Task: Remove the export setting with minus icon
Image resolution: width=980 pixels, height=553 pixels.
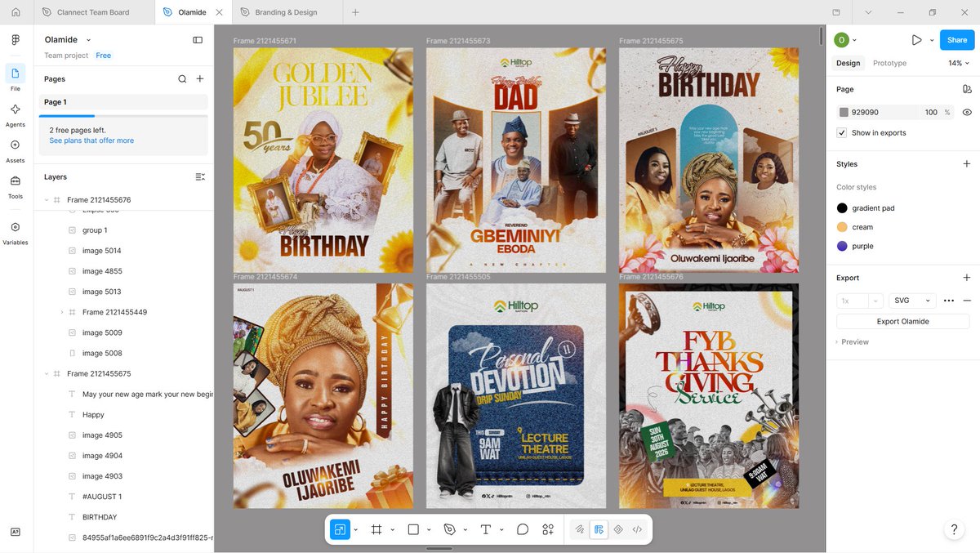Action: click(967, 301)
